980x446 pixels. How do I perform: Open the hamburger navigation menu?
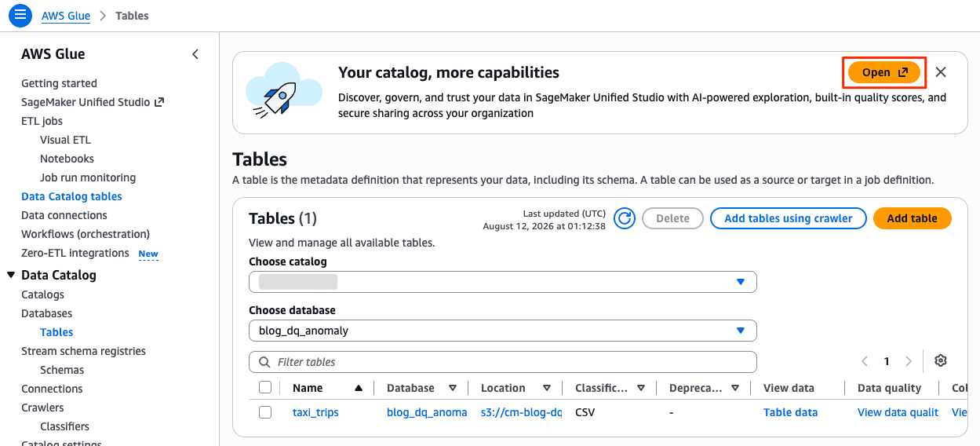coord(20,15)
